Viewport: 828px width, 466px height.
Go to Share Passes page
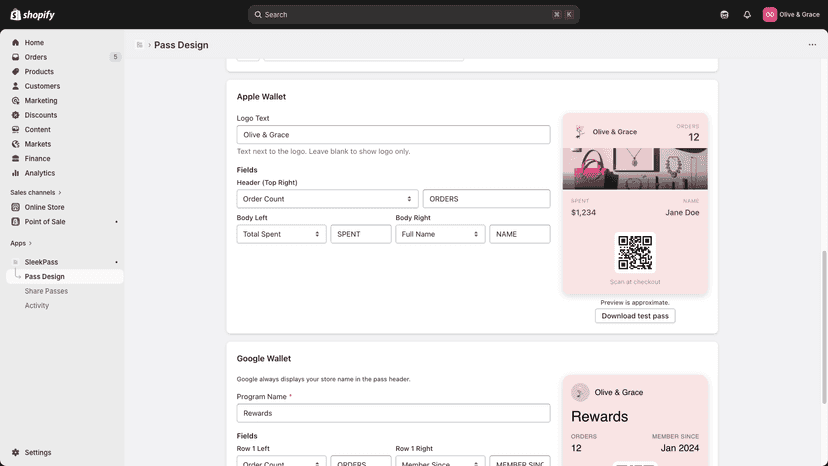click(x=46, y=291)
